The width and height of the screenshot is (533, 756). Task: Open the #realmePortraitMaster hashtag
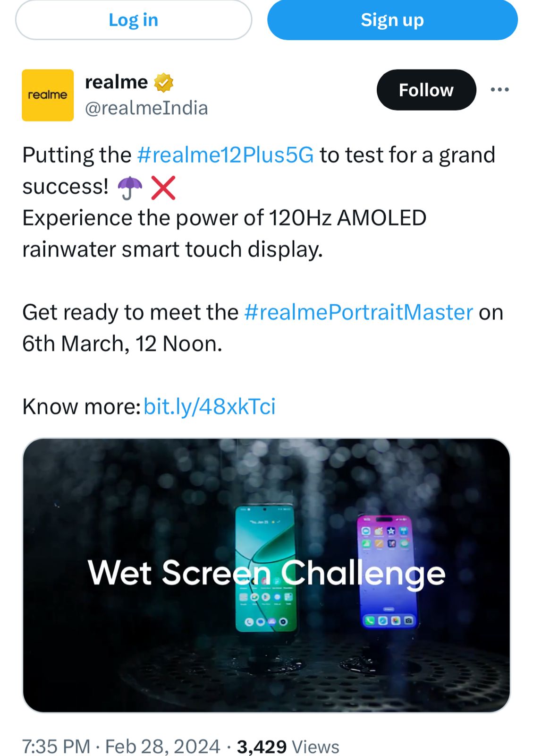pos(359,312)
